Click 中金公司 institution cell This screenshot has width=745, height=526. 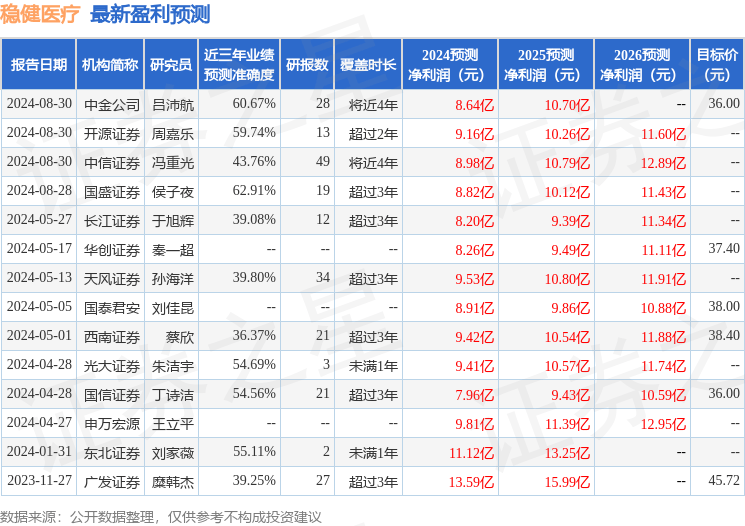click(112, 105)
